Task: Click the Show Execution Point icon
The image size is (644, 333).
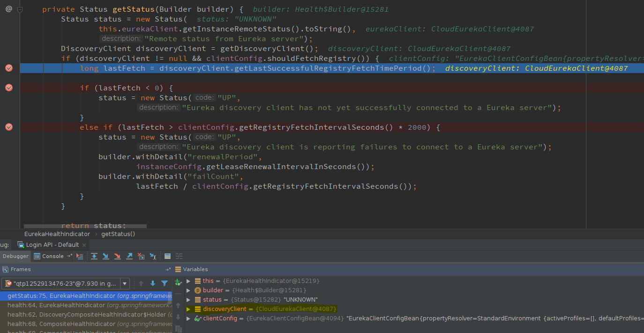Action: (80, 256)
